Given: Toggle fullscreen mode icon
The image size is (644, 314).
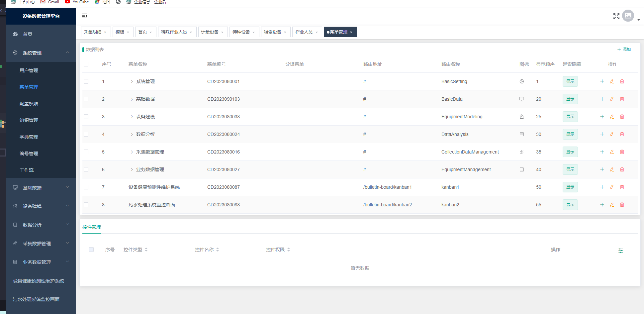Looking at the screenshot, I should [616, 16].
